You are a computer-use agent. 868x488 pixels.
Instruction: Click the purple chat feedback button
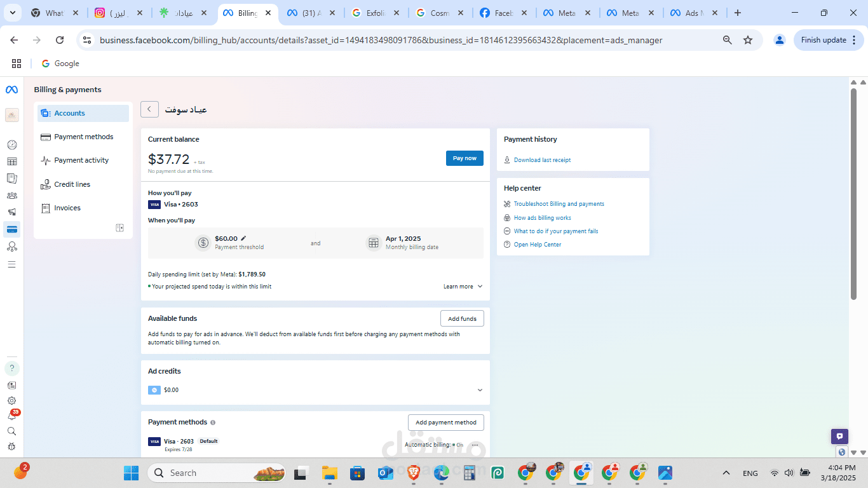click(x=840, y=437)
